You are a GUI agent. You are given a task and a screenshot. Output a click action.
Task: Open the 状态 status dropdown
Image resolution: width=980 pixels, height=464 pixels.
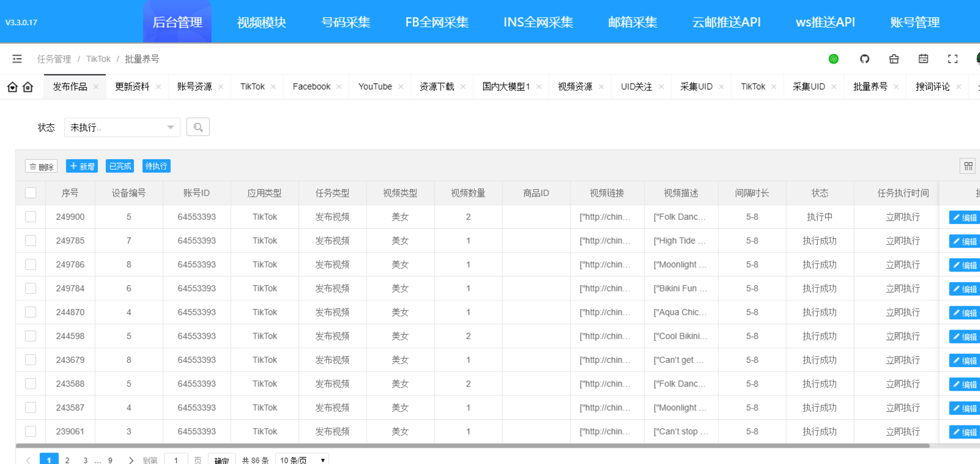click(x=122, y=127)
